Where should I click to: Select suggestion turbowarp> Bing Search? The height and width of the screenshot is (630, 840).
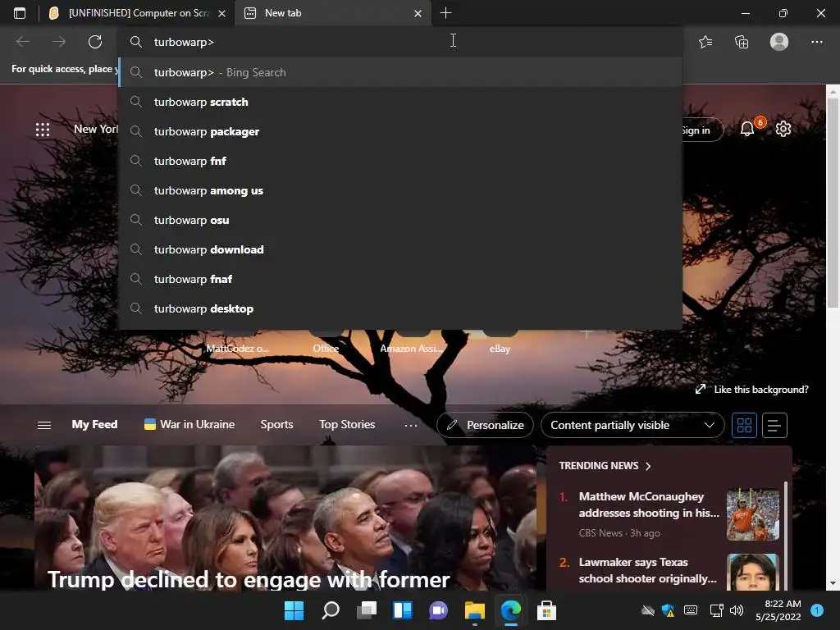pos(399,72)
